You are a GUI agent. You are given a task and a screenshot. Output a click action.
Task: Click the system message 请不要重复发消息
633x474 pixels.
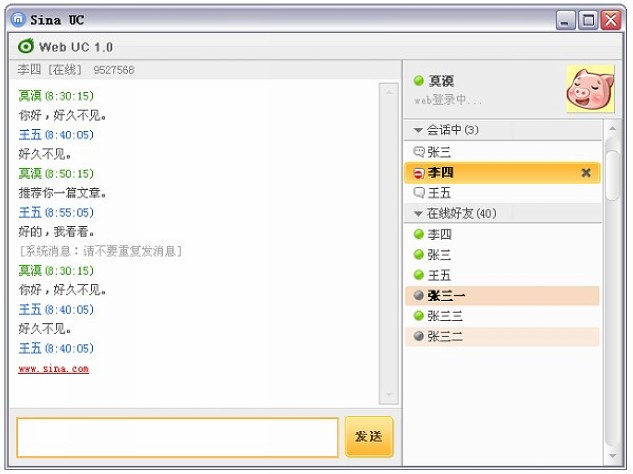point(101,251)
